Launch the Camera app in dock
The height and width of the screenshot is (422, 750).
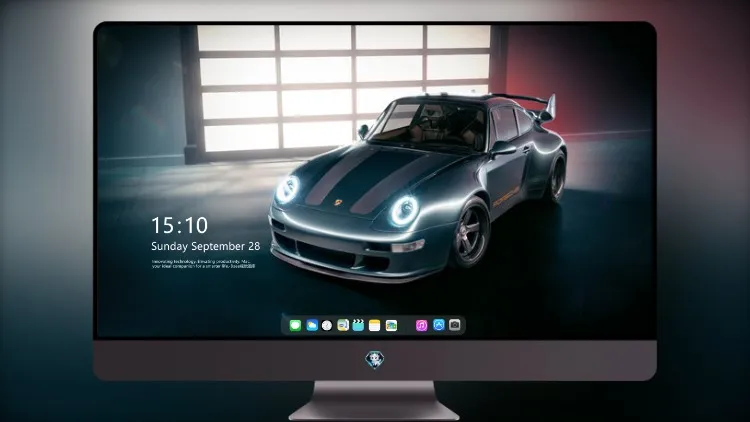tap(455, 325)
